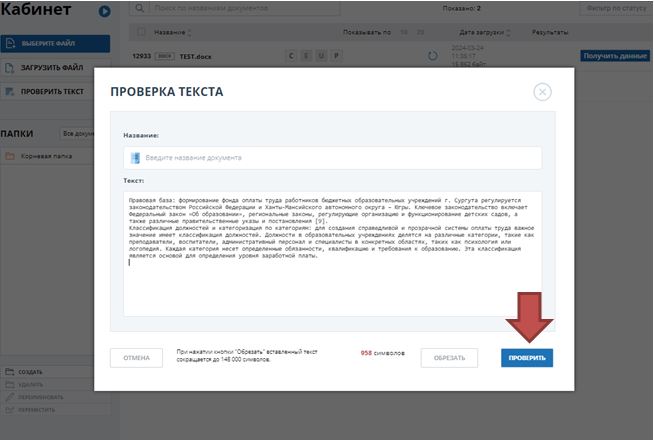Click the blue ПРОВЕРИТЬ button
Image resolution: width=654 pixels, height=440 pixels.
pyautogui.click(x=526, y=358)
